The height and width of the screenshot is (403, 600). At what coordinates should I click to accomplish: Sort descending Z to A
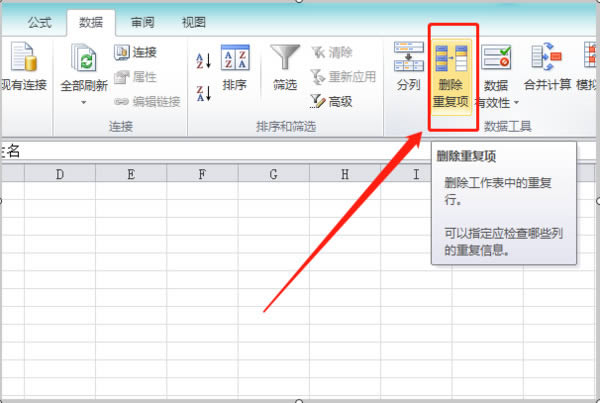pyautogui.click(x=203, y=93)
